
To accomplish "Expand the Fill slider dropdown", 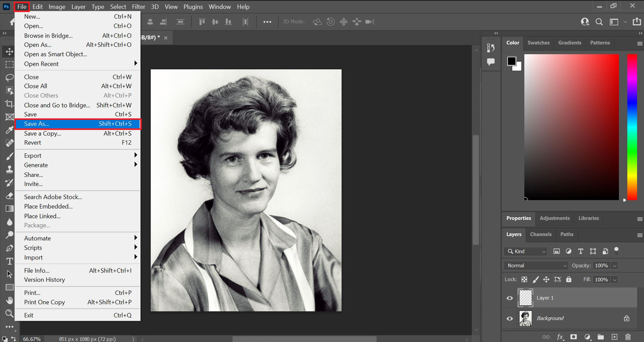I will [615, 280].
